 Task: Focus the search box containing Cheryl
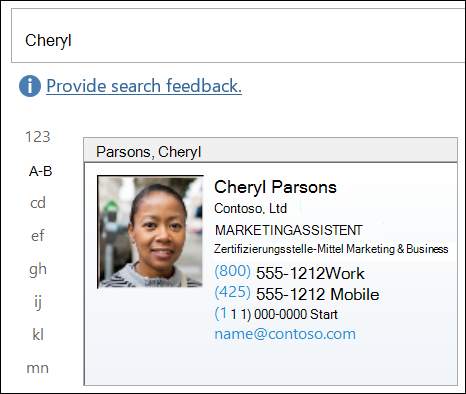pos(238,36)
